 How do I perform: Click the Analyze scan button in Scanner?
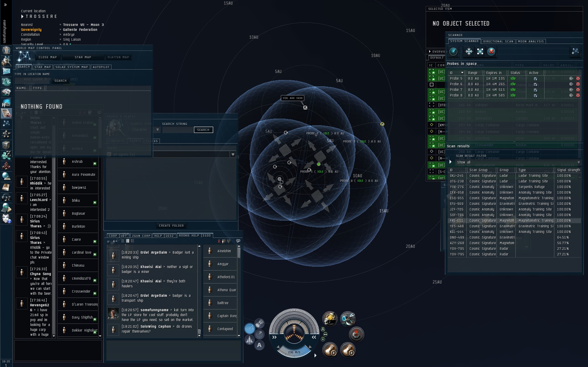pos(453,52)
